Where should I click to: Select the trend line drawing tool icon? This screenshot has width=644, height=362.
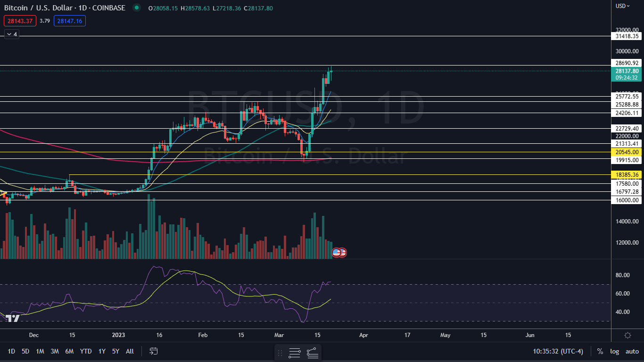click(313, 353)
